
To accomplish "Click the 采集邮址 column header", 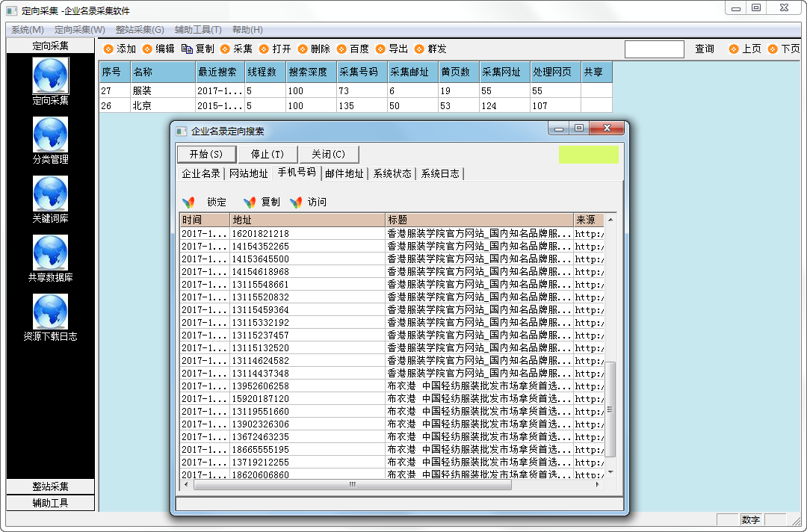I will pyautogui.click(x=412, y=72).
